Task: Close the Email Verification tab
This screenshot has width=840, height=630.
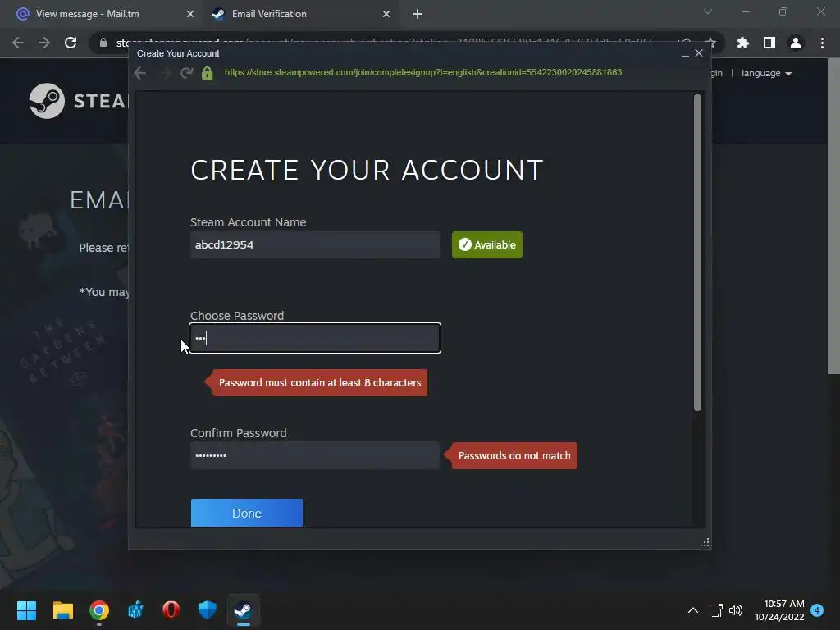Action: coord(386,14)
